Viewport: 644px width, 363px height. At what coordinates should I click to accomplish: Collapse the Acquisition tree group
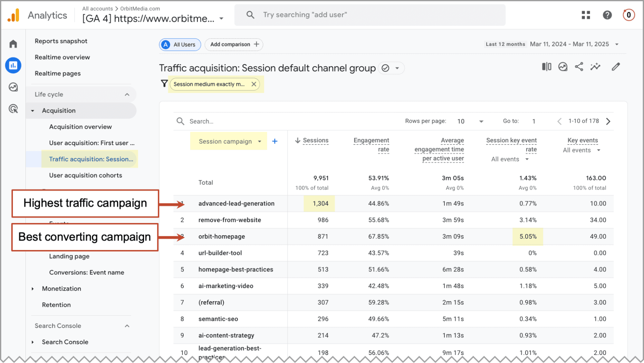[x=33, y=111]
